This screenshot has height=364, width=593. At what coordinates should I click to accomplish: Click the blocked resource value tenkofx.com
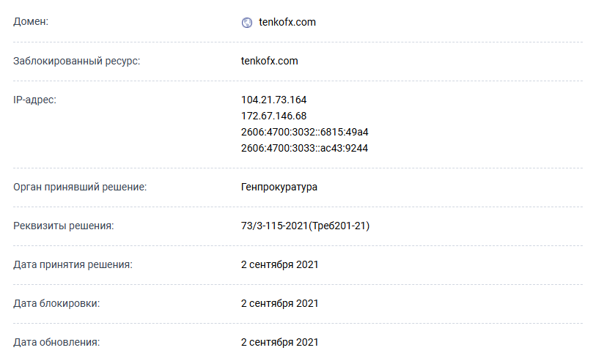269,61
